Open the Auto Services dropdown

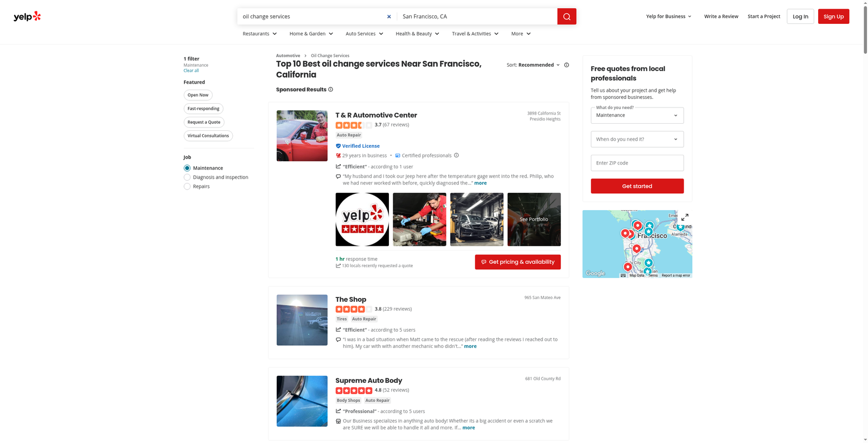click(365, 34)
